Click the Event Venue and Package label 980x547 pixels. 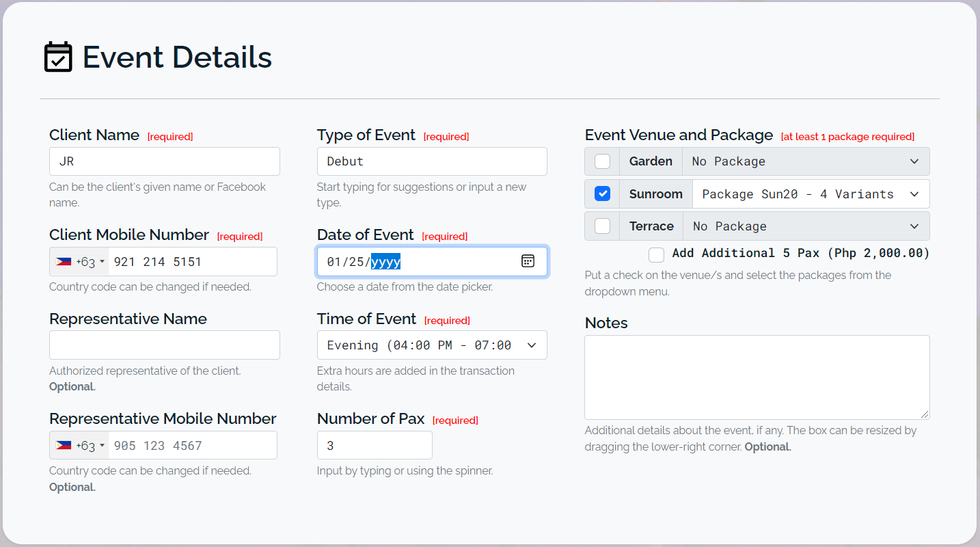679,135
